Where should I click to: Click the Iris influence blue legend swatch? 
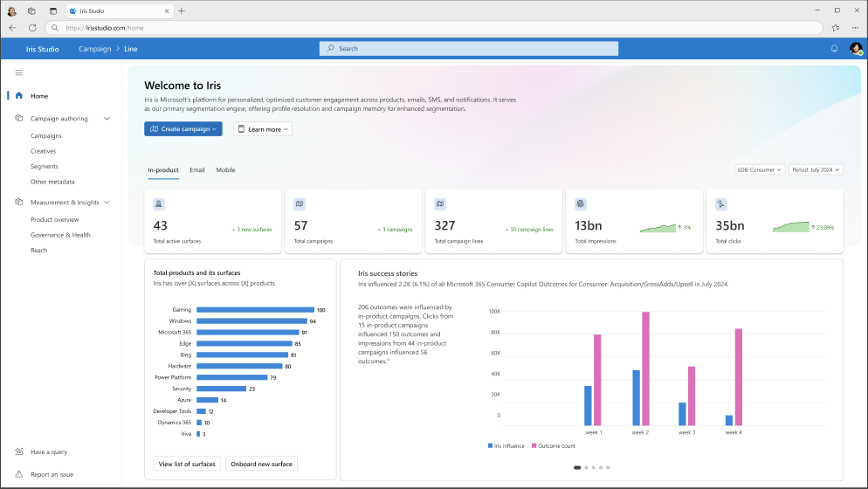click(491, 446)
